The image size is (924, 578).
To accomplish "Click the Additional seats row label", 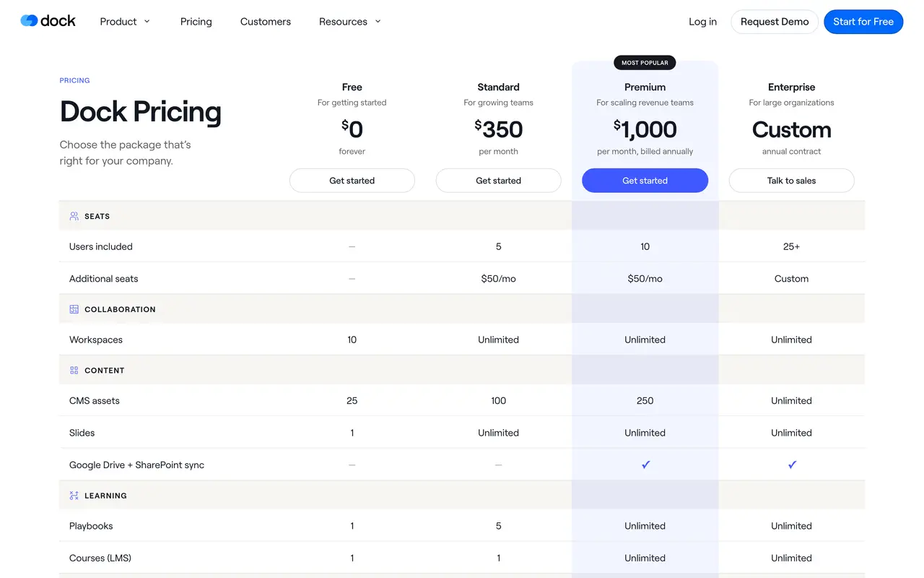I will point(104,278).
